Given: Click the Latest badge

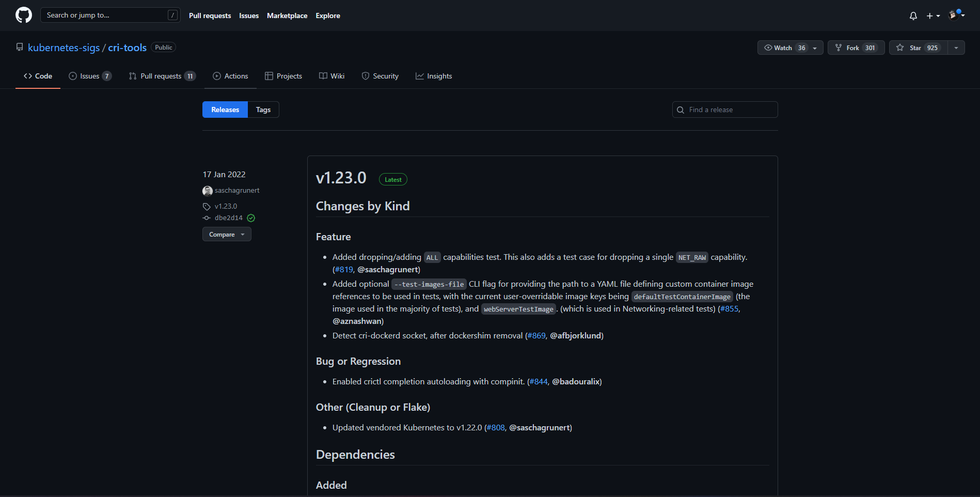Looking at the screenshot, I should pyautogui.click(x=393, y=180).
